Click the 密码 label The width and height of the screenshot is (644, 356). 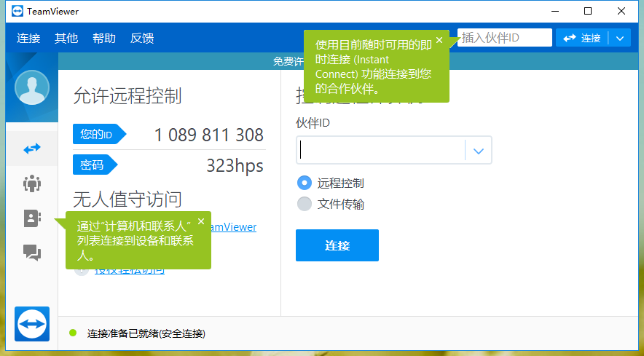click(95, 165)
